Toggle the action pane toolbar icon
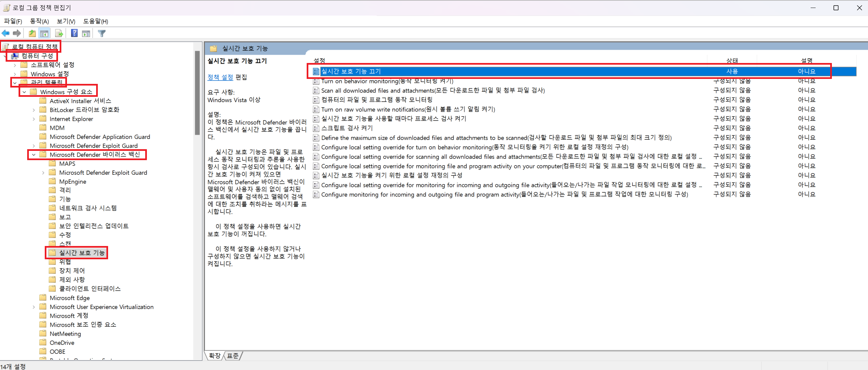Screen dimensions: 868x370 [x=86, y=33]
